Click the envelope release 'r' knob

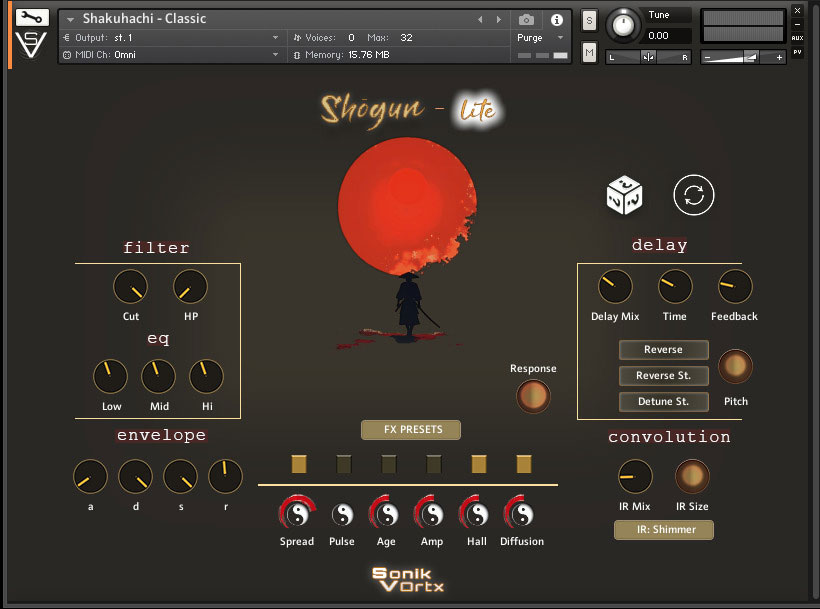pyautogui.click(x=225, y=476)
